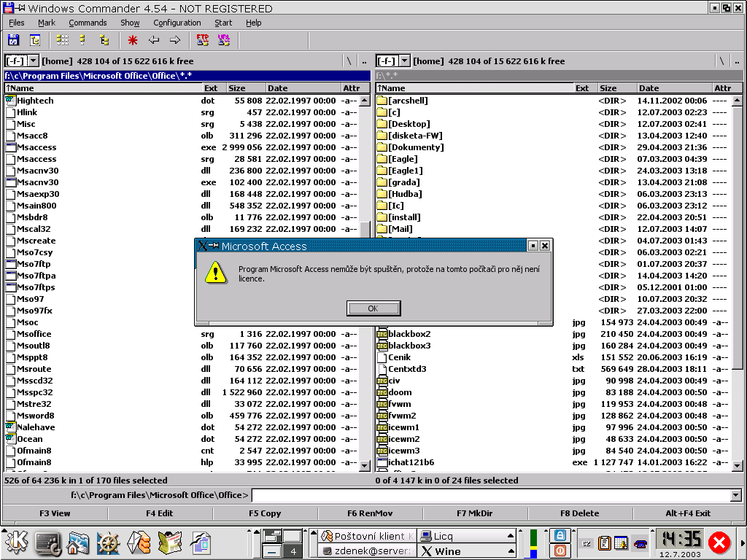Screen dimensions: 747x560
Task: Click the orange logout power icon
Action: coord(560,551)
